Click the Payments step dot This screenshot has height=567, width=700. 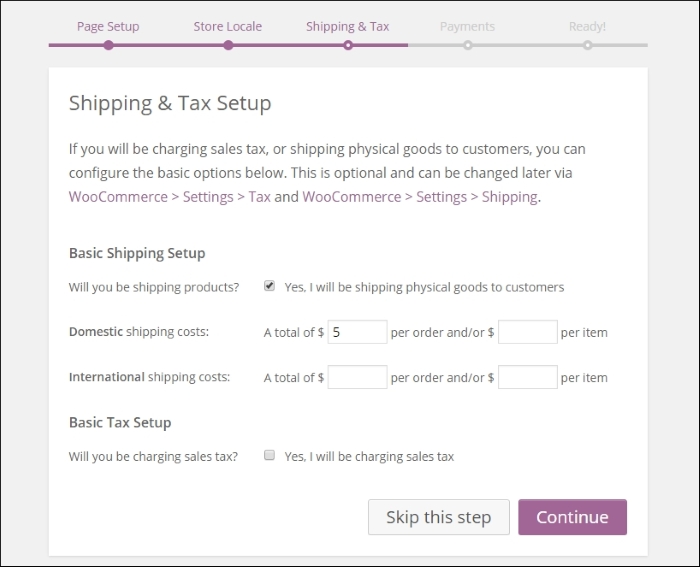(467, 45)
